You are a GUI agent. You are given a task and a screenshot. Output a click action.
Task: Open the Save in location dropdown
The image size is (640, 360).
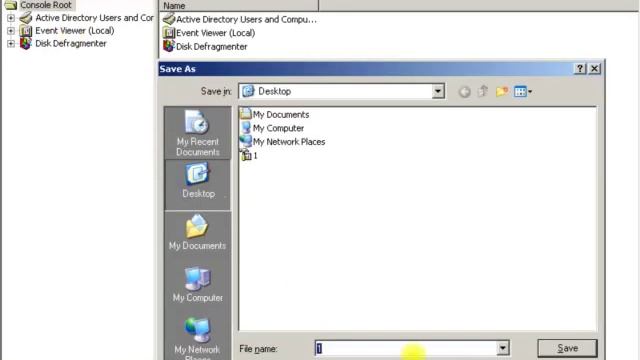[x=438, y=91]
